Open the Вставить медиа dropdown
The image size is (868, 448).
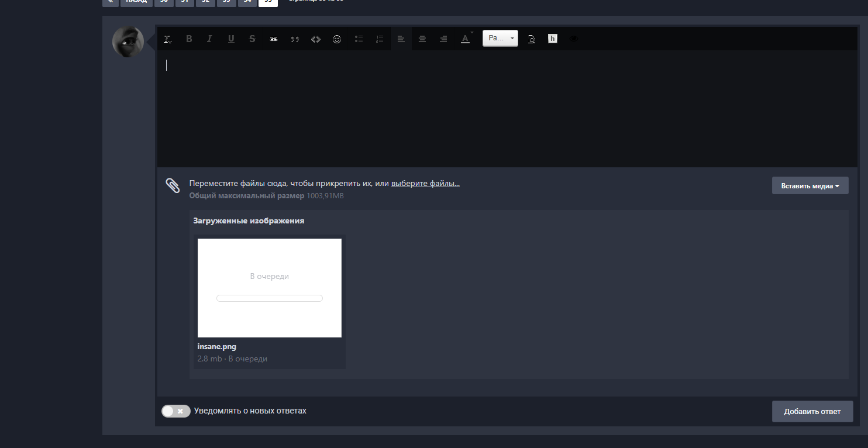click(x=810, y=185)
